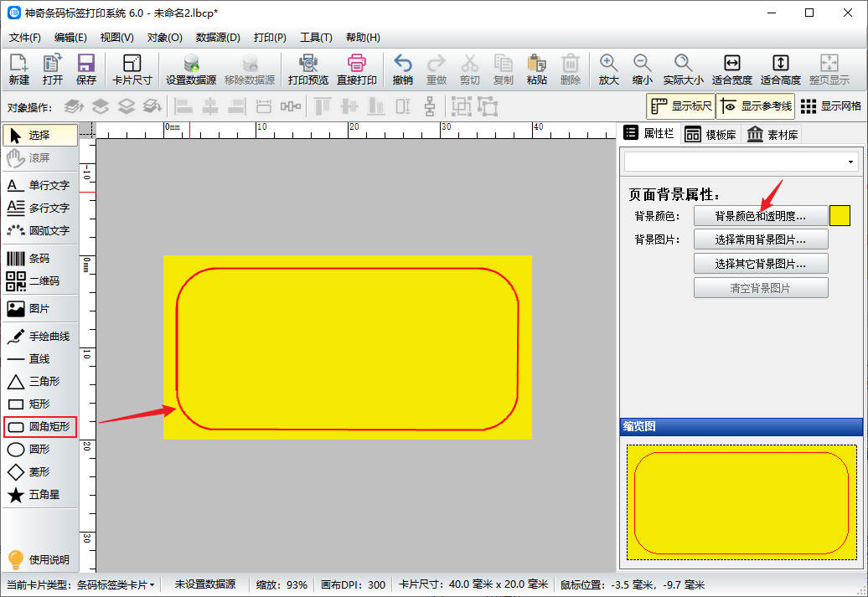Fit canvas with 适合宽度 icon
The width and height of the screenshot is (868, 597).
[x=731, y=69]
